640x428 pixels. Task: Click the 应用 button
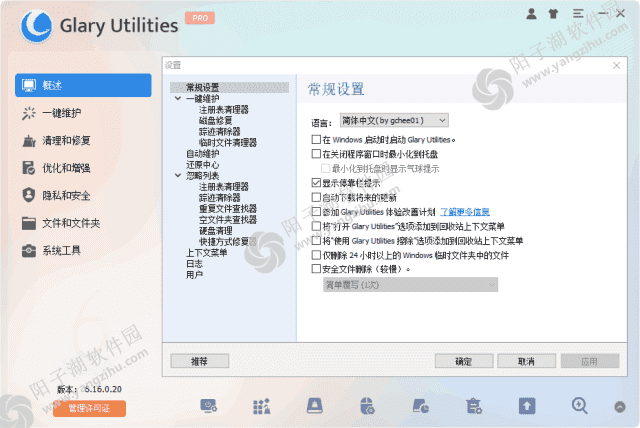pos(590,361)
